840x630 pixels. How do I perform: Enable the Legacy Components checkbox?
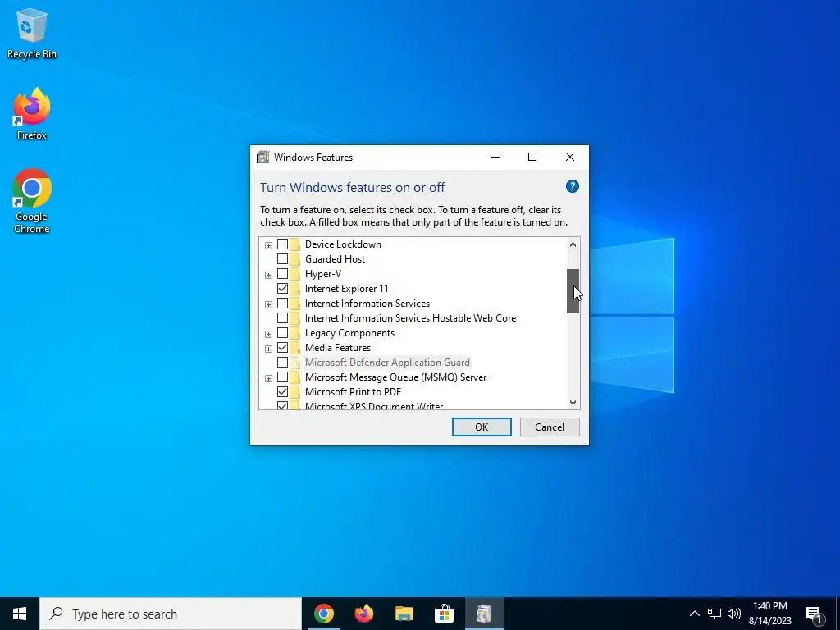[282, 333]
